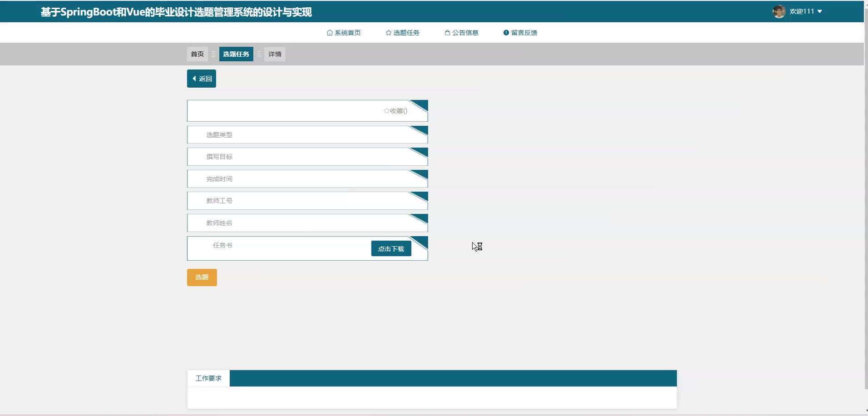Go to 首页 in the breadcrumb
868x416 pixels.
(x=197, y=54)
